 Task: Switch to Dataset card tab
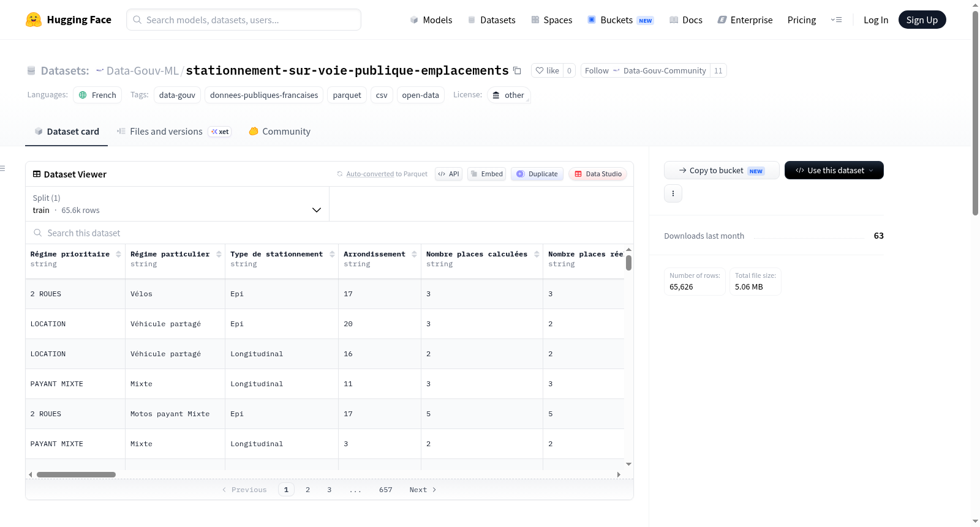point(66,132)
